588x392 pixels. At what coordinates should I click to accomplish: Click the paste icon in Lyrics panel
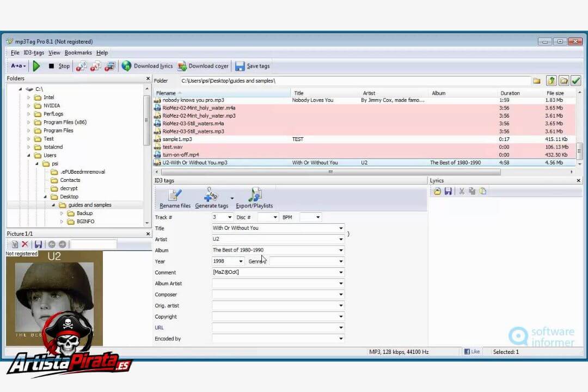483,191
